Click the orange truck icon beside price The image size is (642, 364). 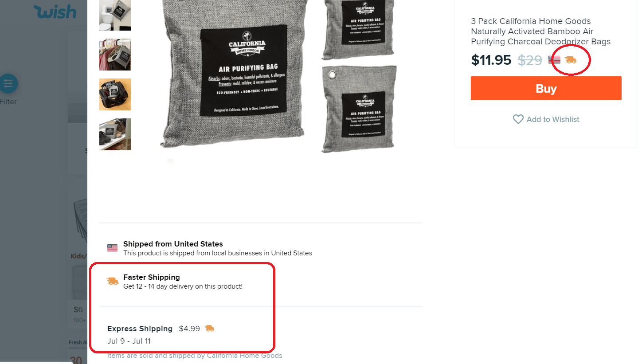point(571,60)
